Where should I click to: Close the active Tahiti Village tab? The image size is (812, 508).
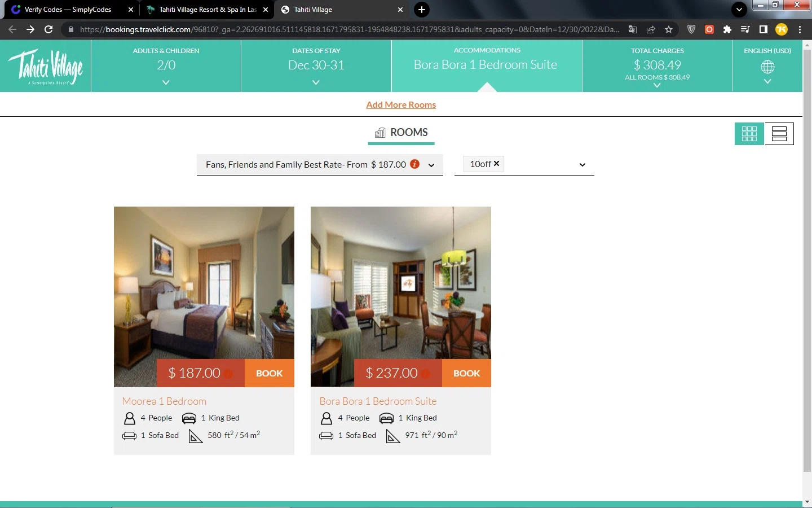pyautogui.click(x=400, y=10)
